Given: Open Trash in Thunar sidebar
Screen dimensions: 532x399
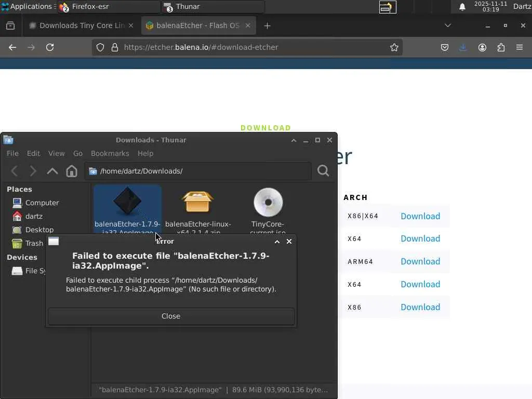Looking at the screenshot, I should point(28,243).
